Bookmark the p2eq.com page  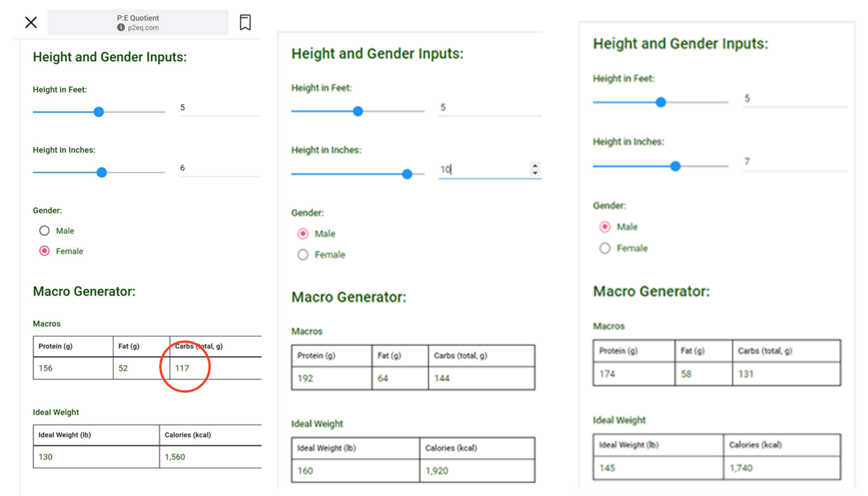(245, 22)
